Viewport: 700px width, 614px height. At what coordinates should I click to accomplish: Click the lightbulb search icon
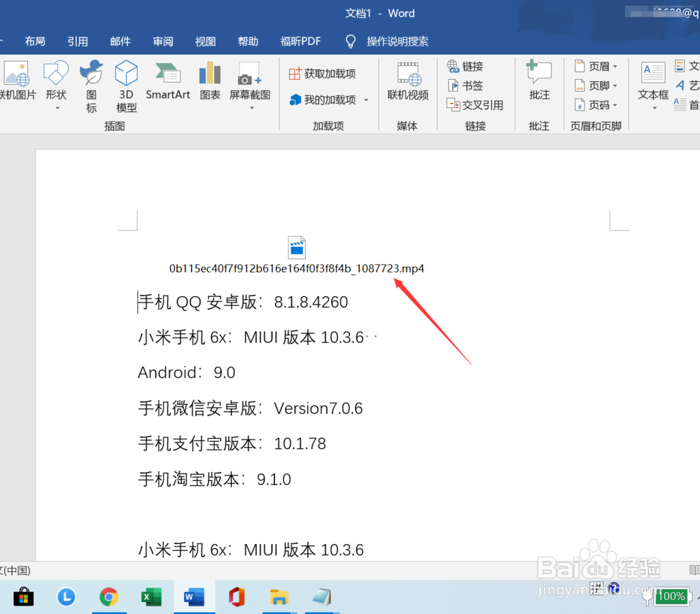[351, 41]
